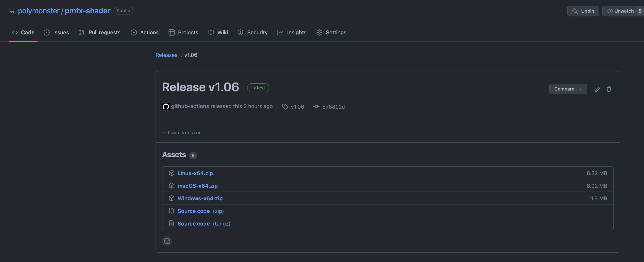This screenshot has height=262, width=644.
Task: Open the v1.06 tag link
Action: tap(298, 107)
